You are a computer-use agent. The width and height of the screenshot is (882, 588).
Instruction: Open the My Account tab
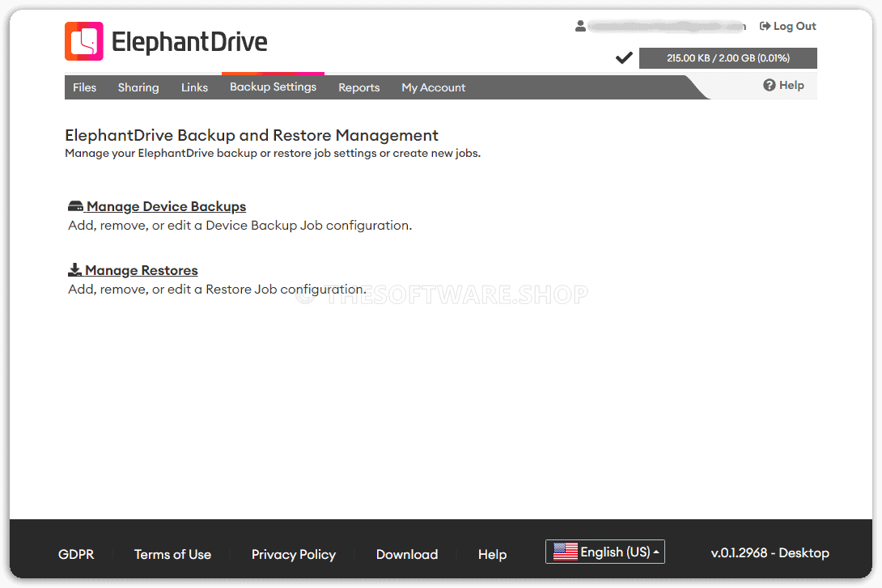pyautogui.click(x=434, y=87)
